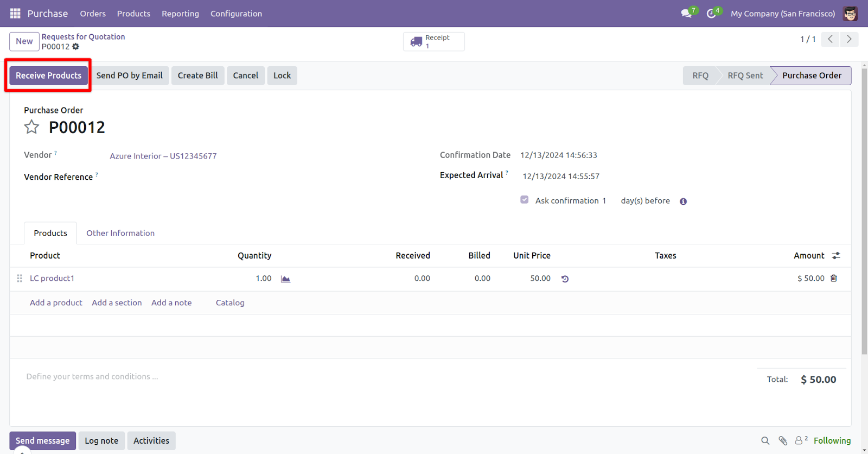868x454 pixels.
Task: Delete the LC product1 line with trash icon
Action: pos(834,278)
